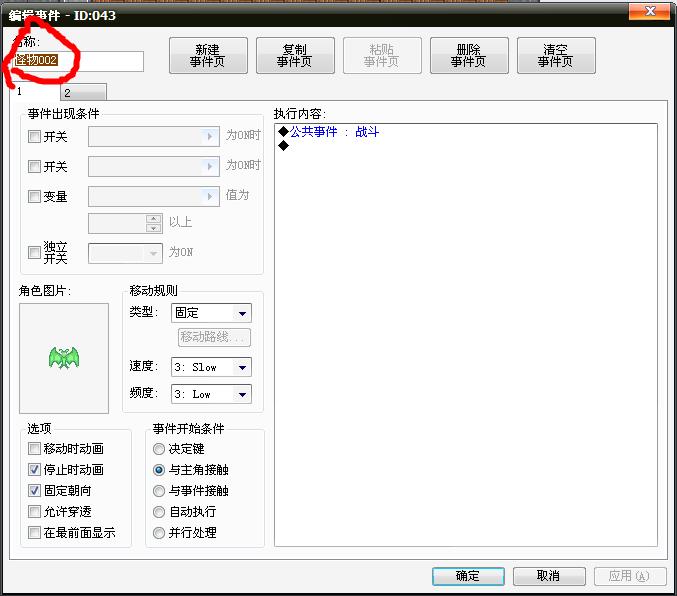
Task: Enable the first 开关 condition checkbox
Action: click(34, 137)
